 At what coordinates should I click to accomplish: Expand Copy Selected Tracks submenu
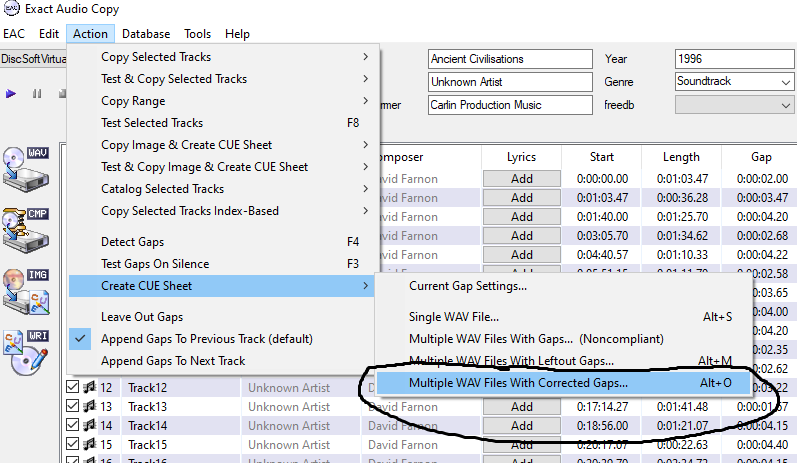(224, 57)
